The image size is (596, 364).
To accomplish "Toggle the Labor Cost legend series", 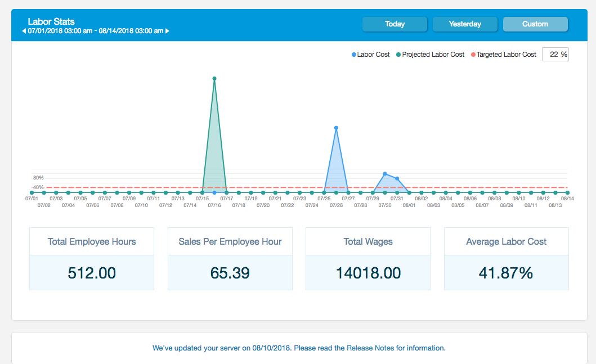I will (370, 55).
